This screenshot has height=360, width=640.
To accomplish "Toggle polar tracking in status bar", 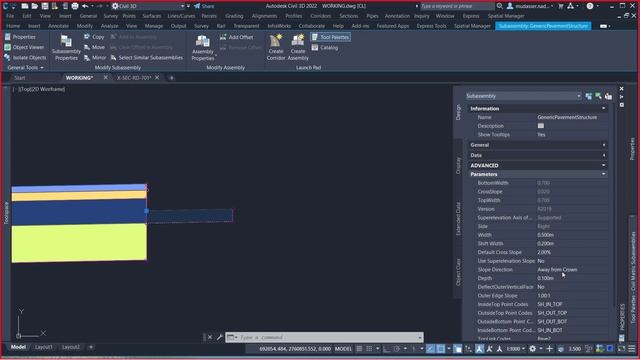I will tap(397, 349).
